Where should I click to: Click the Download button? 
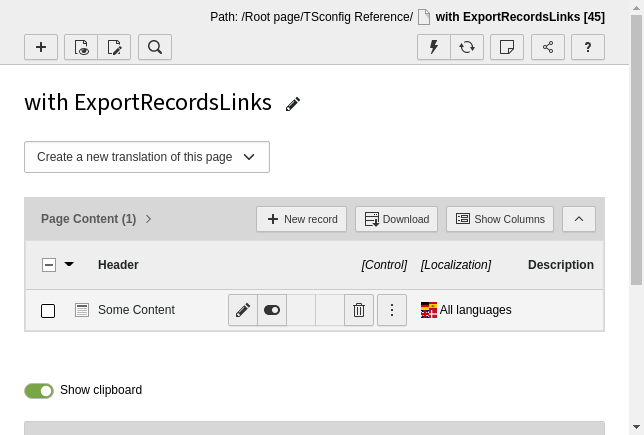click(x=397, y=219)
